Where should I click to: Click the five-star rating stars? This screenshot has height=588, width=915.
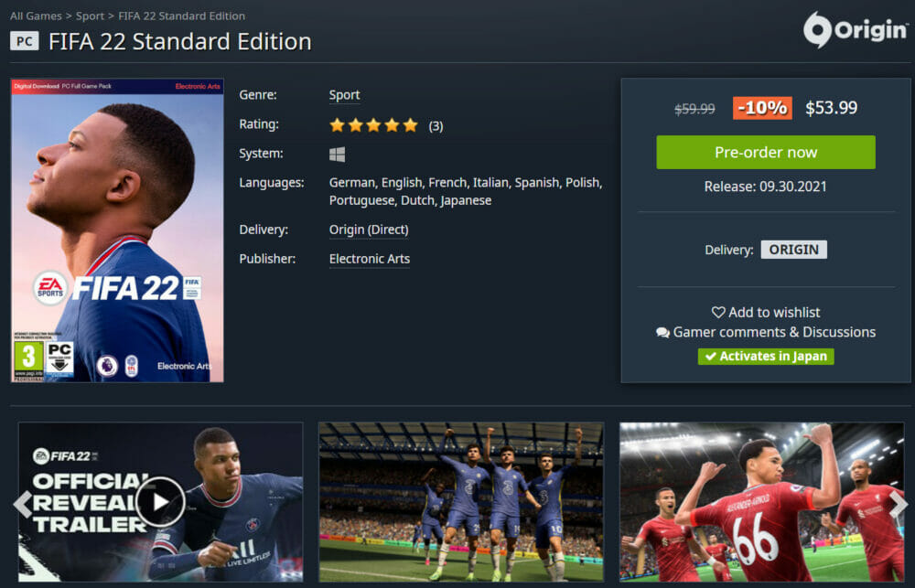[374, 125]
